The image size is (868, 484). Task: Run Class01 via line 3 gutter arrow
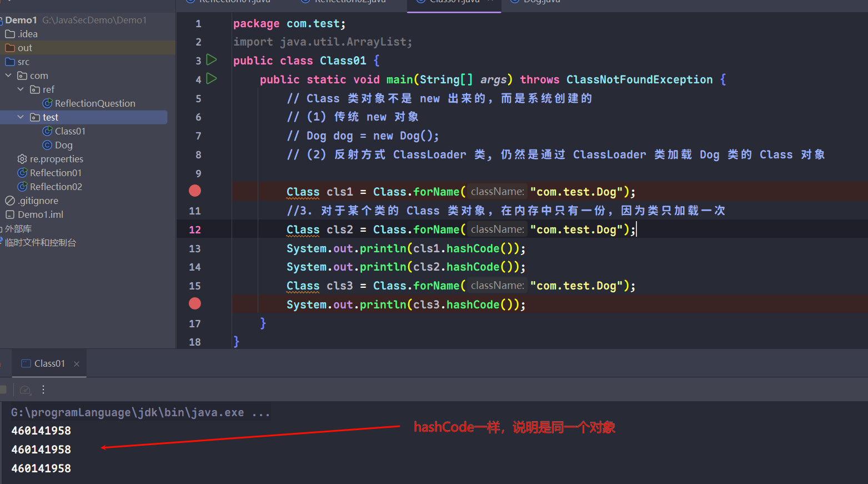click(x=211, y=59)
